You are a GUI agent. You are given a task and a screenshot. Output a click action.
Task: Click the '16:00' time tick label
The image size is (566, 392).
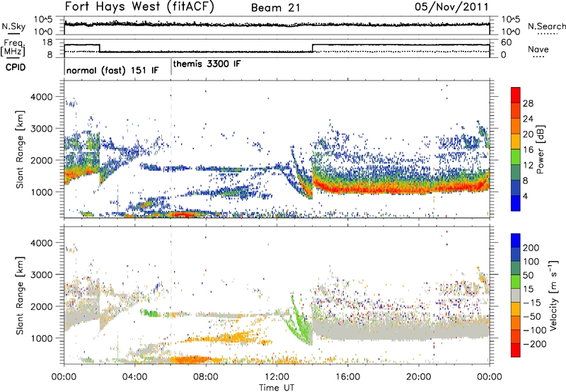coord(347,377)
